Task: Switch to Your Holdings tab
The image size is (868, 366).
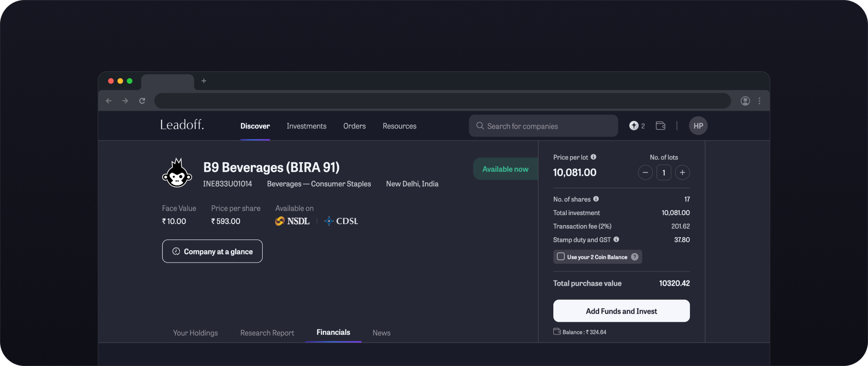Action: point(195,333)
